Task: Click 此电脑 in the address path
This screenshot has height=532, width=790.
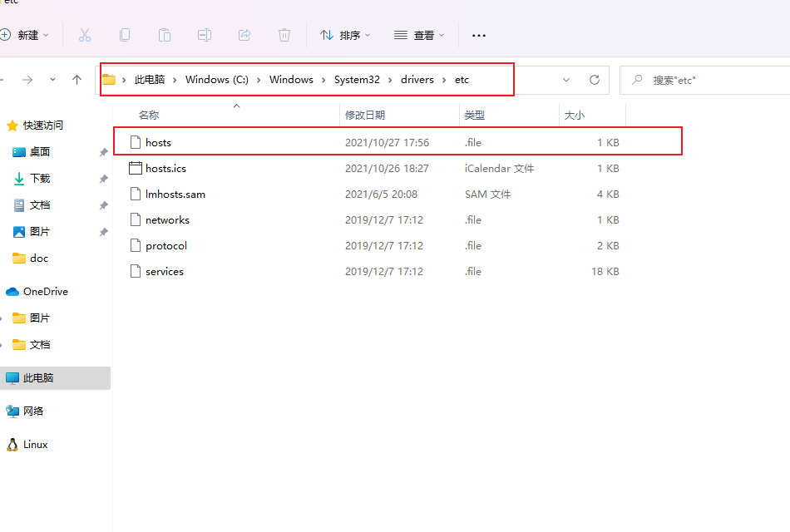Action: (150, 80)
